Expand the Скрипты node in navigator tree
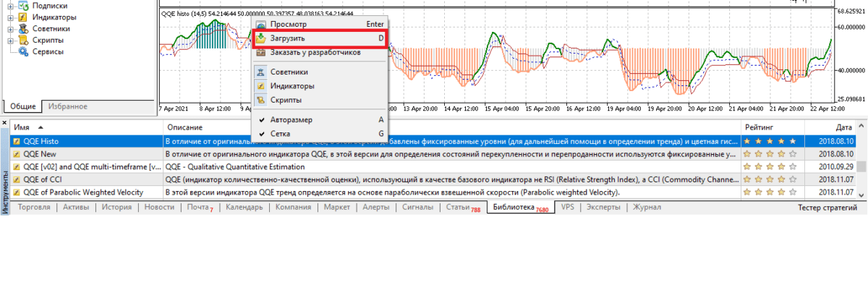 point(10,41)
